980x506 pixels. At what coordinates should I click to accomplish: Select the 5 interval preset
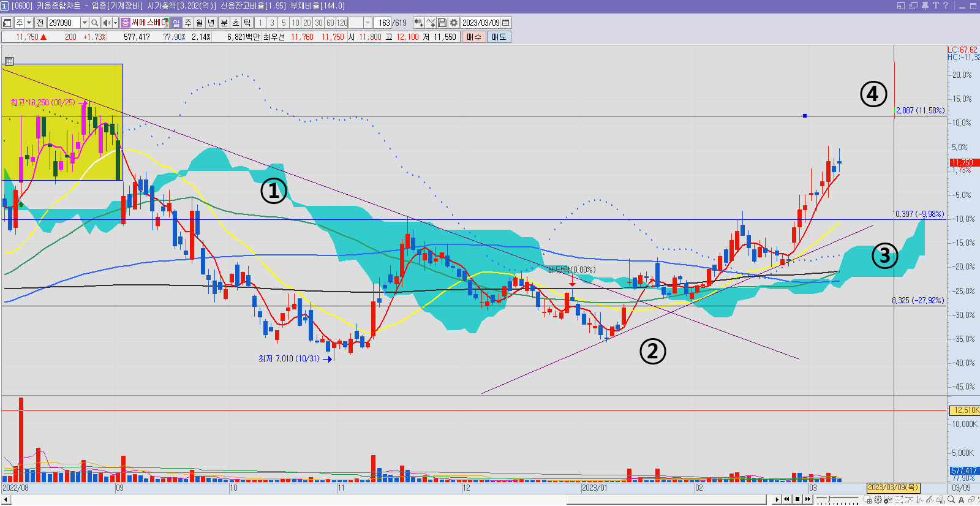click(284, 23)
